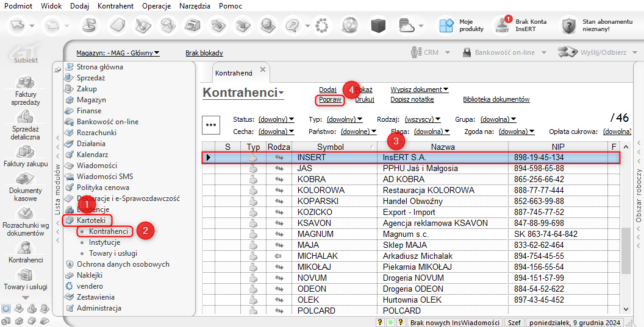Open the Faktury sprzedaży shortcut icon
644x327 pixels.
26,83
